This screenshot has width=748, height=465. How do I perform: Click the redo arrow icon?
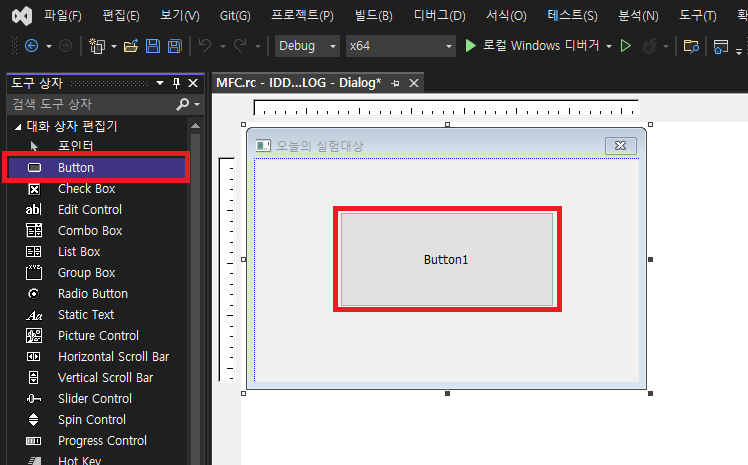240,45
